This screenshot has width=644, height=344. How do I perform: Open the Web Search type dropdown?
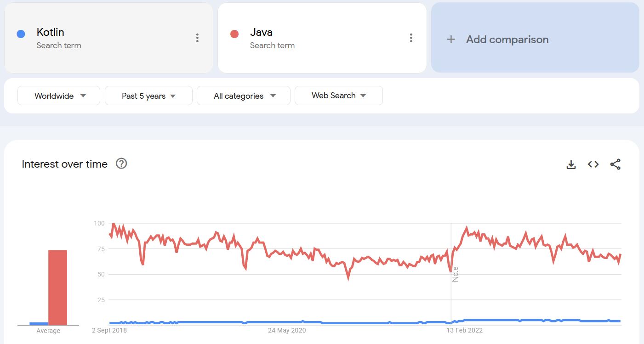pos(338,96)
